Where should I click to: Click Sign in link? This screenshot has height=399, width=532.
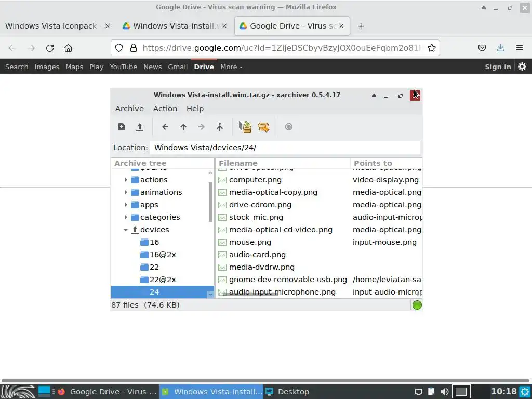click(498, 67)
